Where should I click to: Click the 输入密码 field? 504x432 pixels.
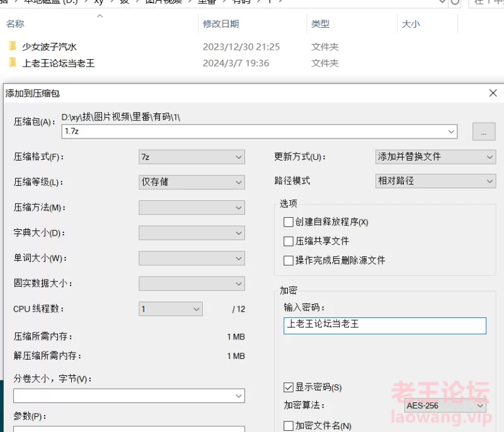[385, 326]
